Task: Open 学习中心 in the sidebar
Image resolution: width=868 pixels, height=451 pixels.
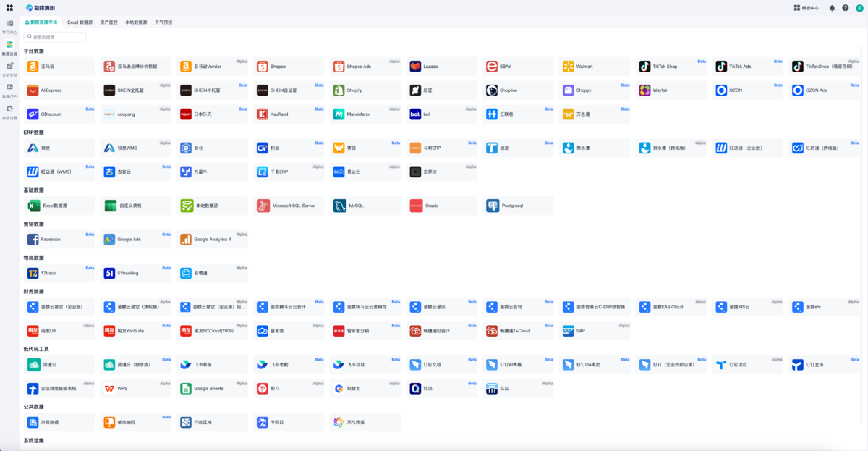Action: [9, 27]
